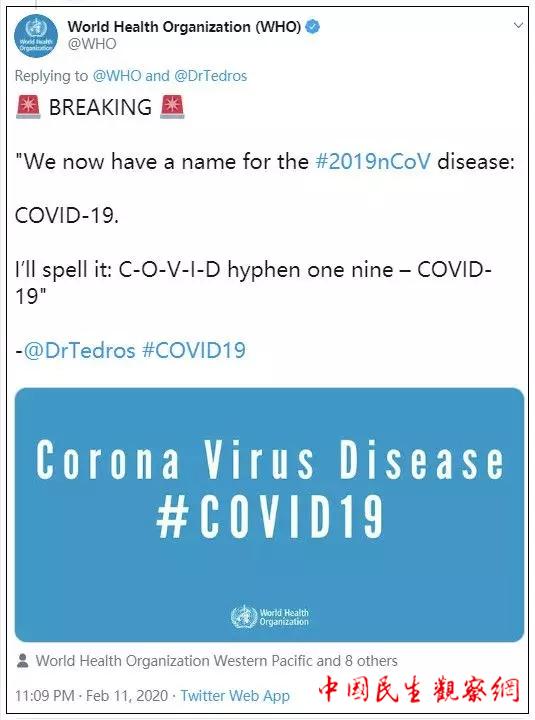Open the Corona Virus Disease image

(269, 515)
